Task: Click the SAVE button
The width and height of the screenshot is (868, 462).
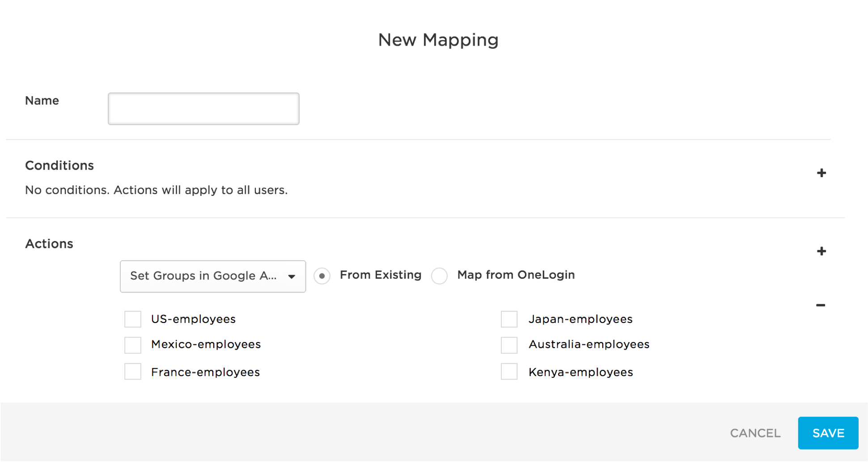Action: click(828, 432)
